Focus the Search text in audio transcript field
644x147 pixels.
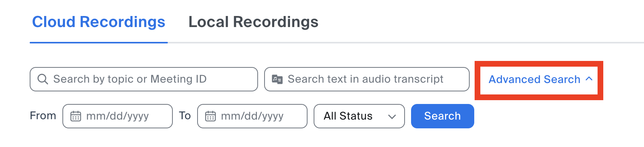tap(367, 79)
